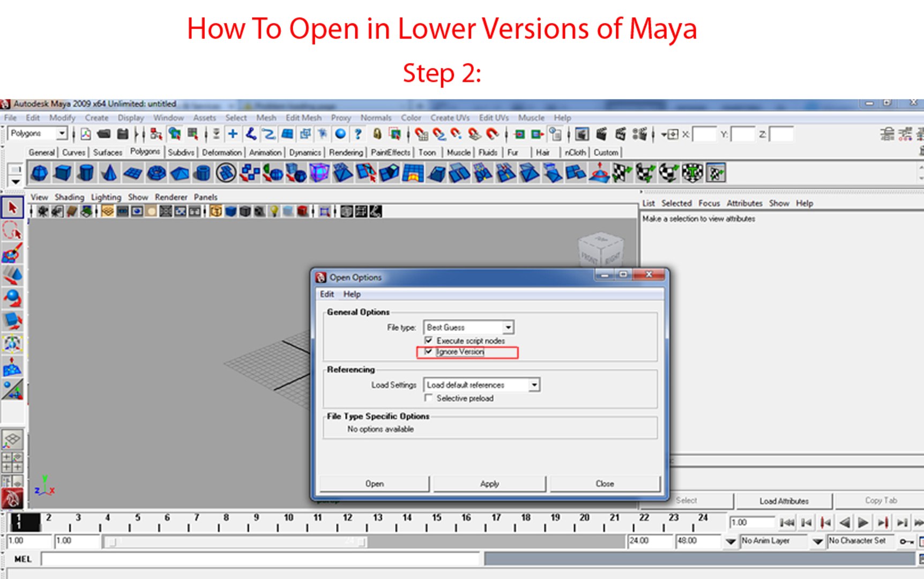Click the lock selection icon
Image resolution: width=924 pixels, height=579 pixels.
click(x=377, y=134)
